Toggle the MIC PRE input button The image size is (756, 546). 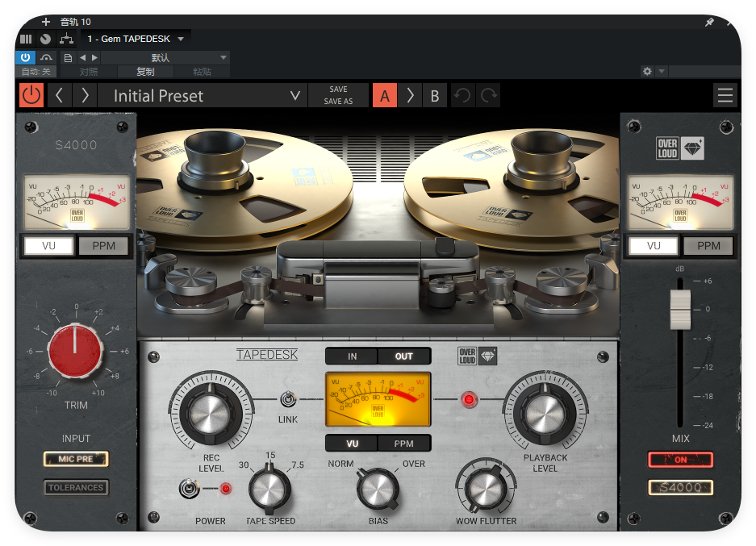[x=76, y=459]
